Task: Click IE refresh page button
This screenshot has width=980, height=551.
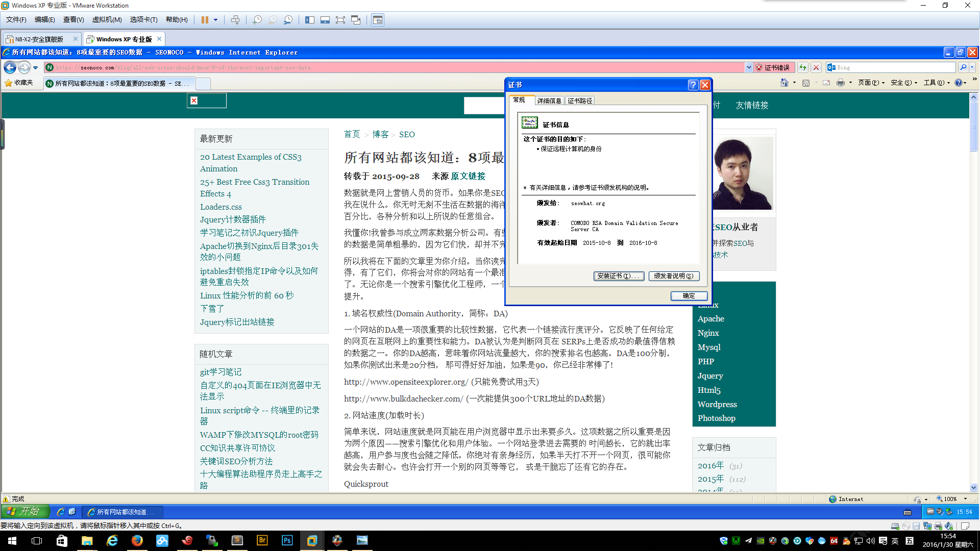Action: tap(803, 67)
